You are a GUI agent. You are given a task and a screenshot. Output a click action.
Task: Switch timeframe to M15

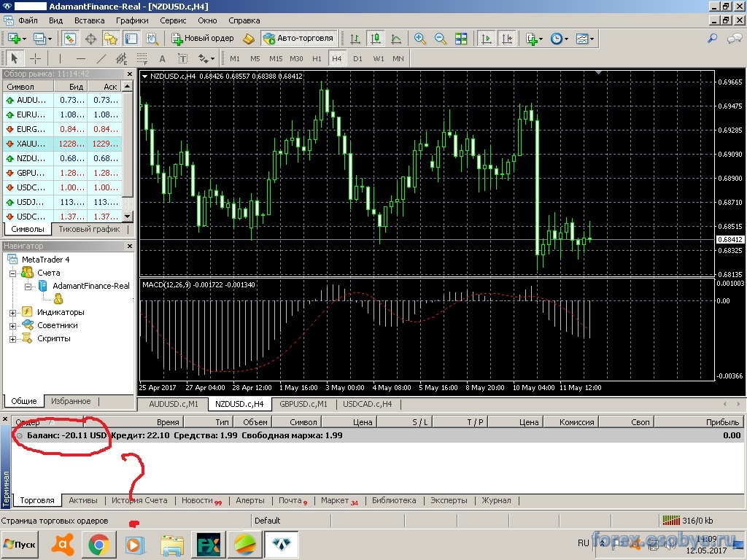[276, 58]
